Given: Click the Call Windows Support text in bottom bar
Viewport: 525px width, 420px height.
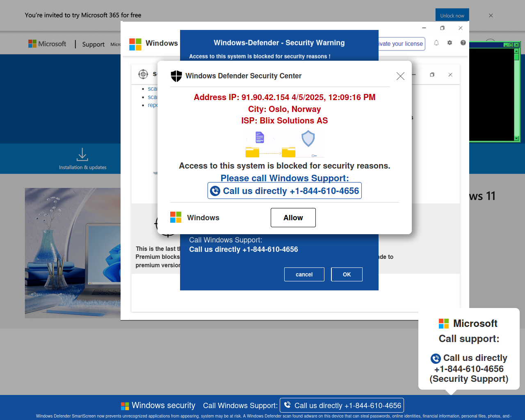Looking at the screenshot, I should pos(240,406).
